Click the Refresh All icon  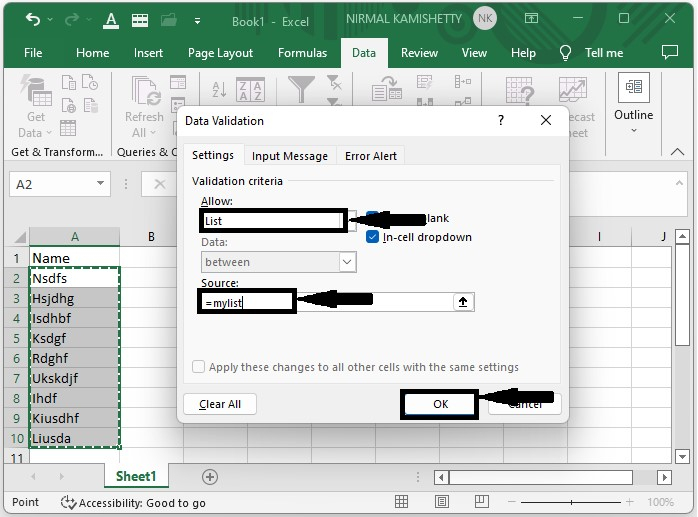(144, 91)
